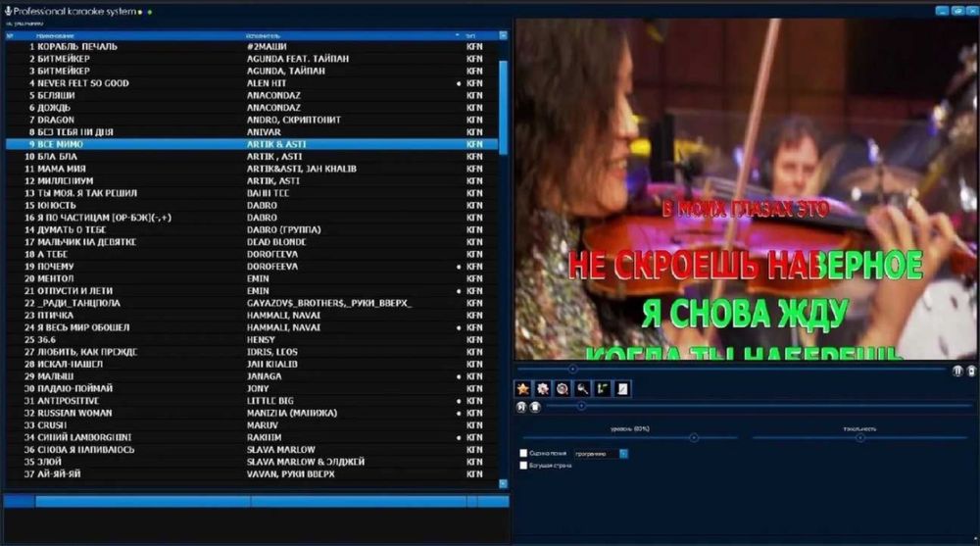Select song 'МАМА МИЯ'
Viewport: 980px width, 546px height.
point(62,169)
